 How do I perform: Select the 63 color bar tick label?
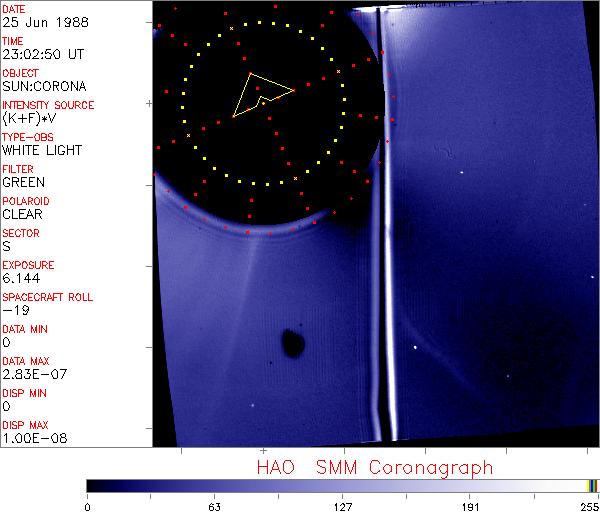(214, 506)
